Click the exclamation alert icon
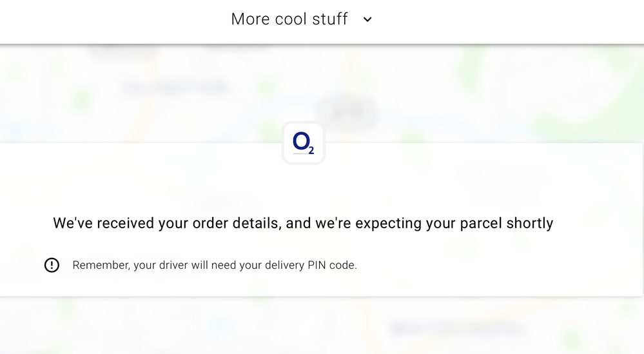Viewport: 644px width, 354px height. pyautogui.click(x=52, y=265)
